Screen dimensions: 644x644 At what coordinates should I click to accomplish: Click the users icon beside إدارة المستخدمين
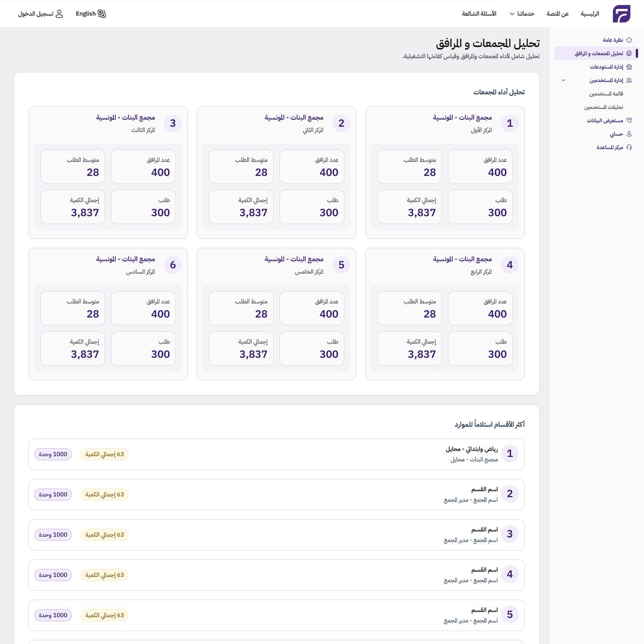coord(629,80)
